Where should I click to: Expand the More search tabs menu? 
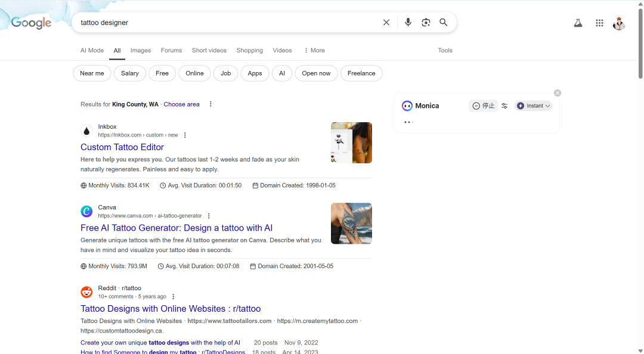(314, 51)
